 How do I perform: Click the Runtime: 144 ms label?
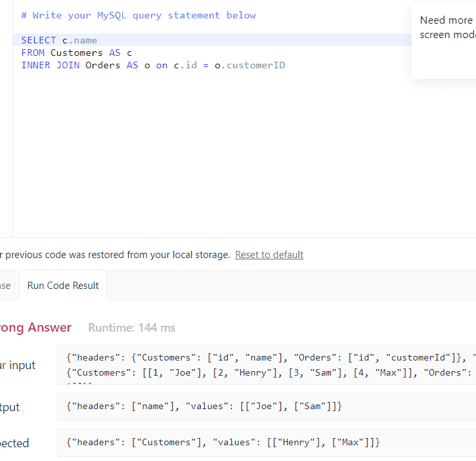131,327
